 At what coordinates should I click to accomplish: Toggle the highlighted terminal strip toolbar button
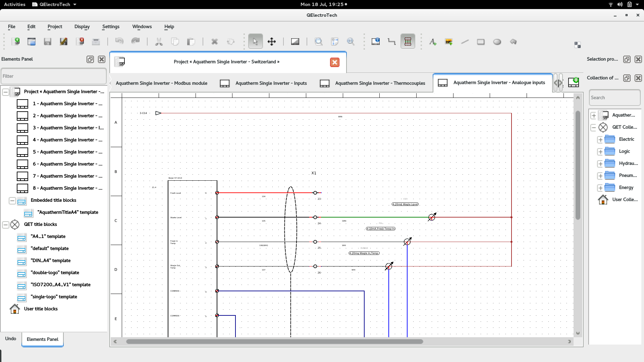pyautogui.click(x=408, y=42)
